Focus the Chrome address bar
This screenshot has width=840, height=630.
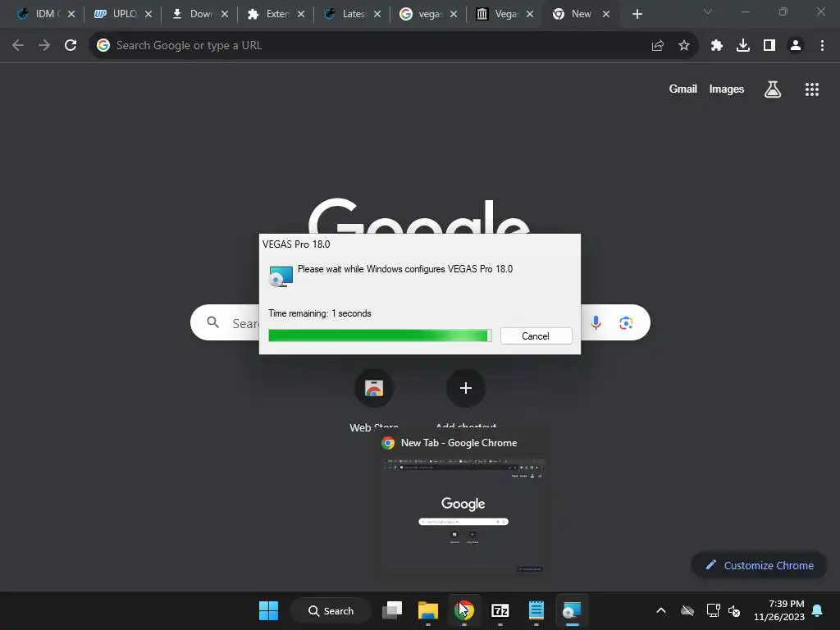pyautogui.click(x=375, y=46)
